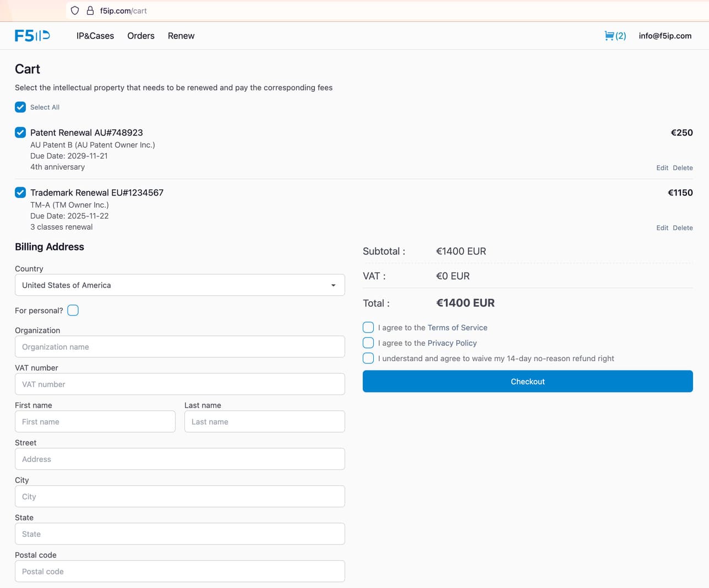Deselect the Patent Renewal AU#748923 item
This screenshot has width=709, height=588.
[20, 132]
